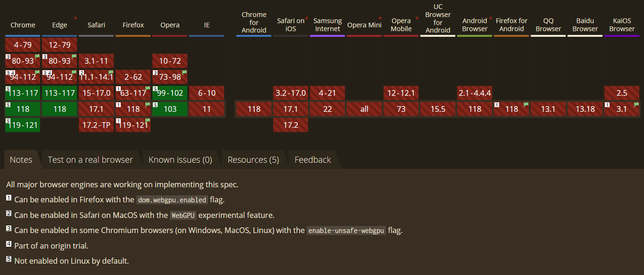The height and width of the screenshot is (275, 644).
Task: Select Firefox for Android 118 cell
Action: [x=511, y=109]
